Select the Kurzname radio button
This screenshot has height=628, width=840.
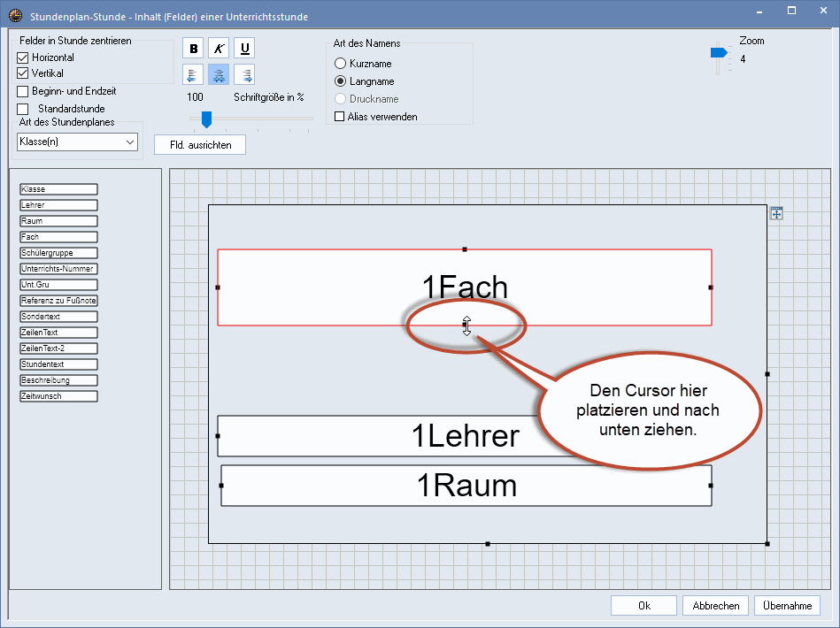(x=340, y=63)
